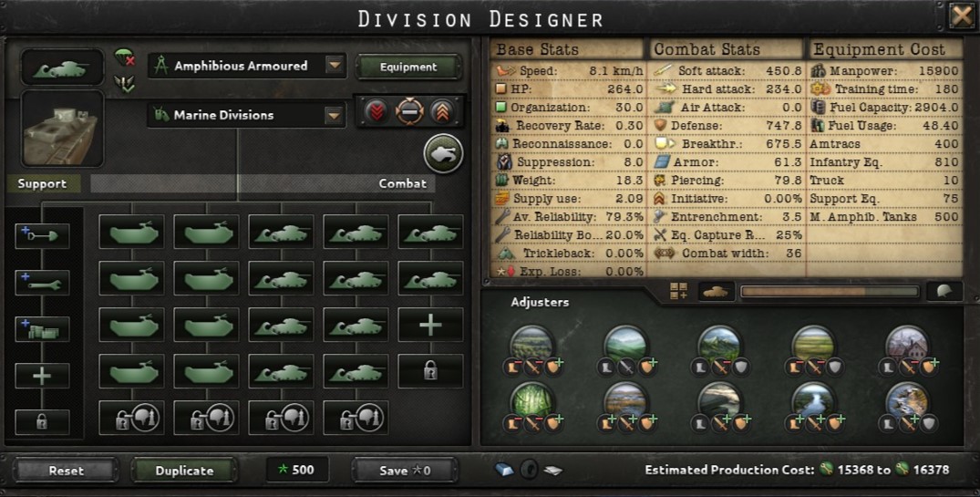Click the paratrooper disabled icon
The width and height of the screenshot is (980, 497).
pos(125,58)
